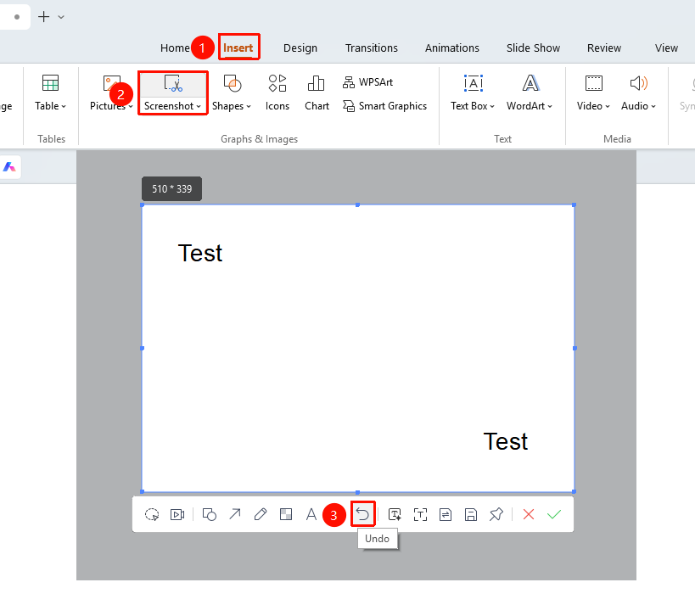The height and width of the screenshot is (616, 695).
Task: Click the Smart Graphics button
Action: 384,106
